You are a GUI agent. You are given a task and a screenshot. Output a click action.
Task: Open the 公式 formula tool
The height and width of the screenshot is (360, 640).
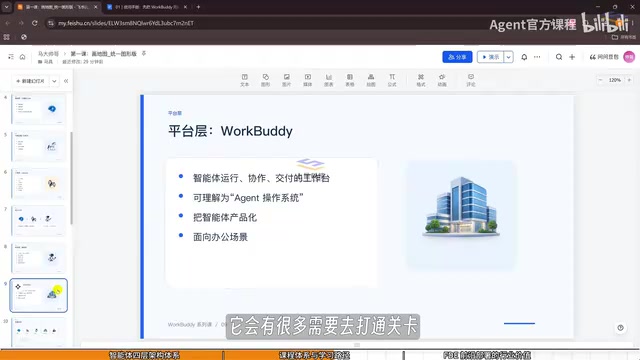point(392,80)
